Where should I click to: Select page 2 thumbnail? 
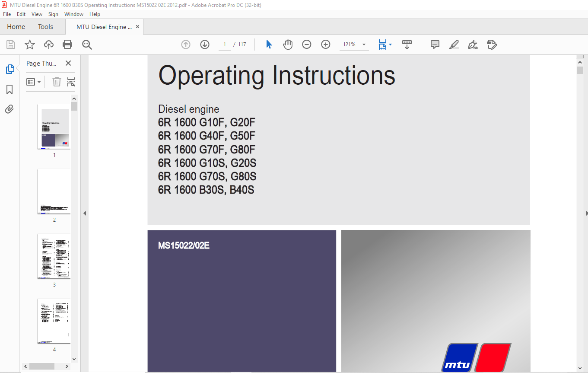[x=54, y=191]
